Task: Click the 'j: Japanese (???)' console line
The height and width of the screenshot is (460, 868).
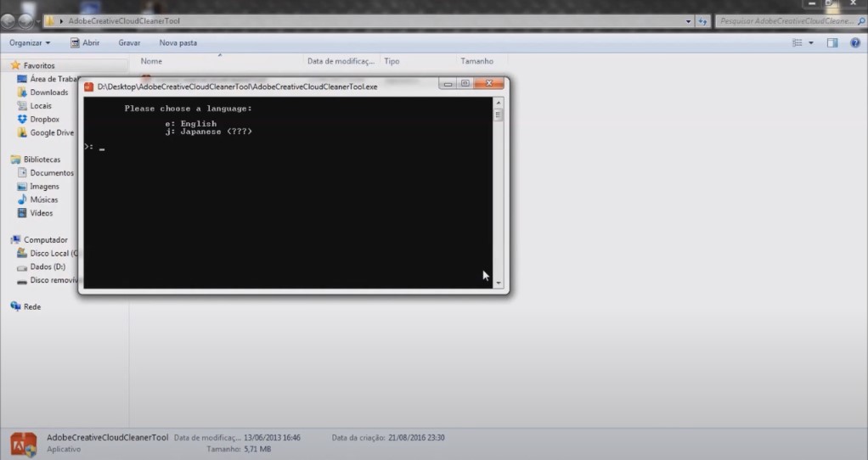Action: tap(208, 132)
